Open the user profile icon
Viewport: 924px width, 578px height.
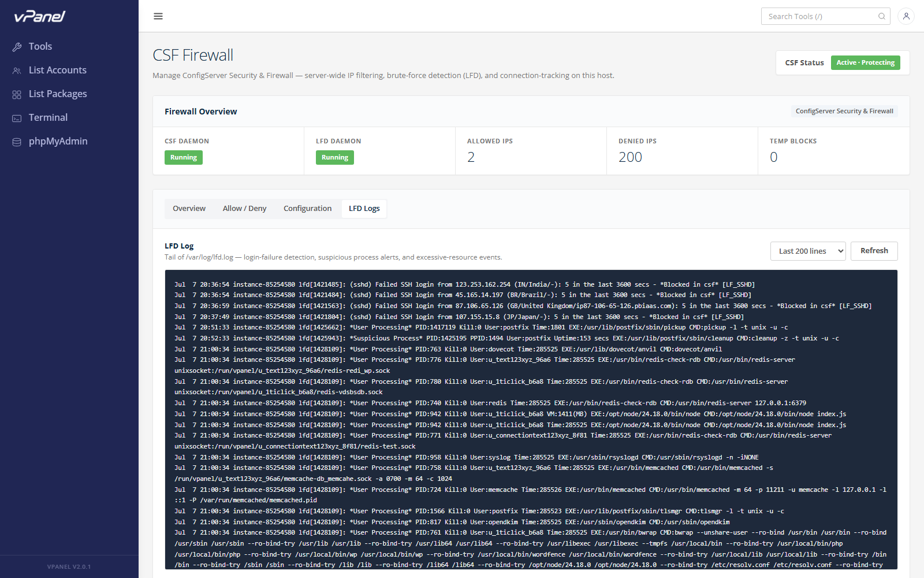point(906,16)
